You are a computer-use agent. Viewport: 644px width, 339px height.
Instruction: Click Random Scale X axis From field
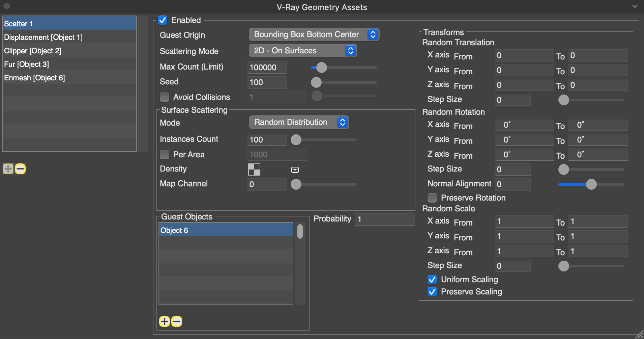[525, 221]
